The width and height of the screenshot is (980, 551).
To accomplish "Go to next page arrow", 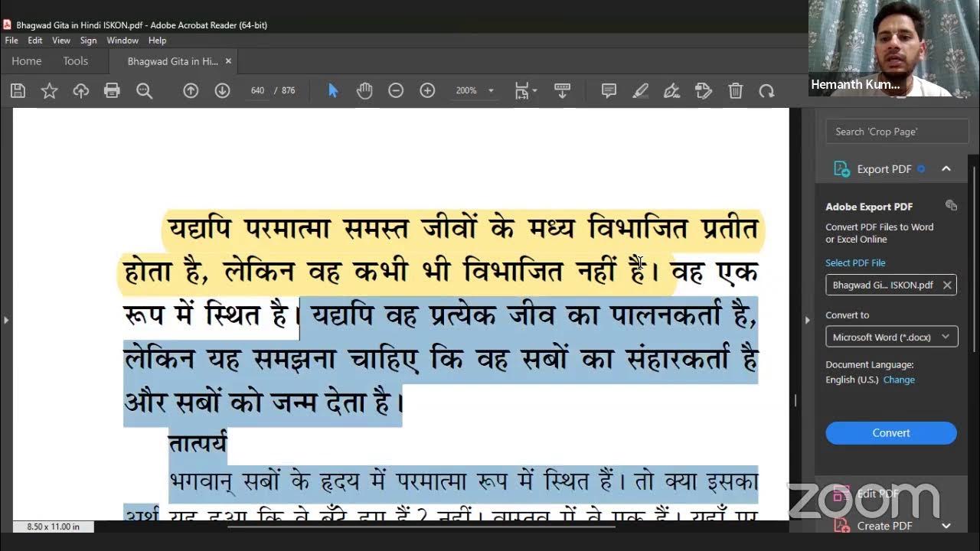I will click(x=222, y=91).
